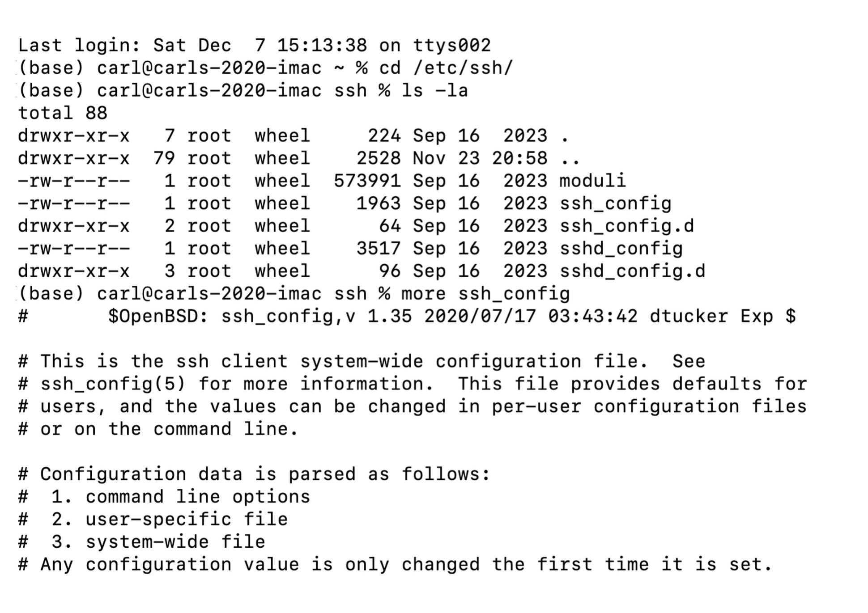The image size is (868, 613).
Task: Click 'Configuration data is parsed as follows' text
Action: (265, 474)
